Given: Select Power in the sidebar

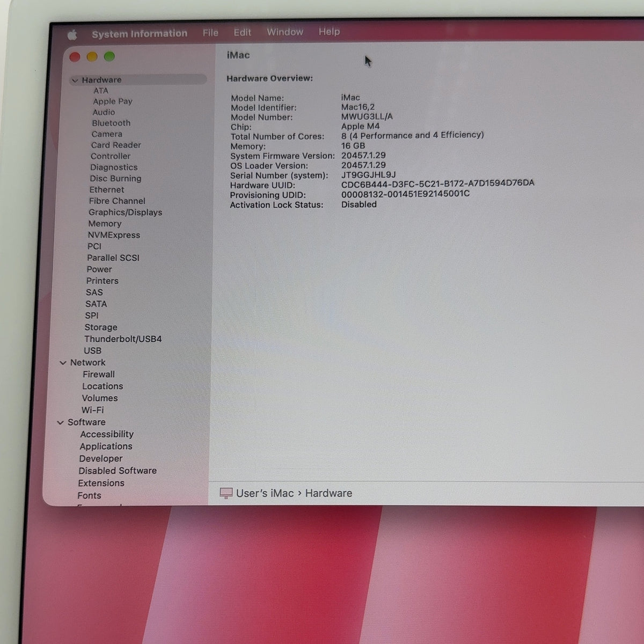Looking at the screenshot, I should tap(99, 269).
